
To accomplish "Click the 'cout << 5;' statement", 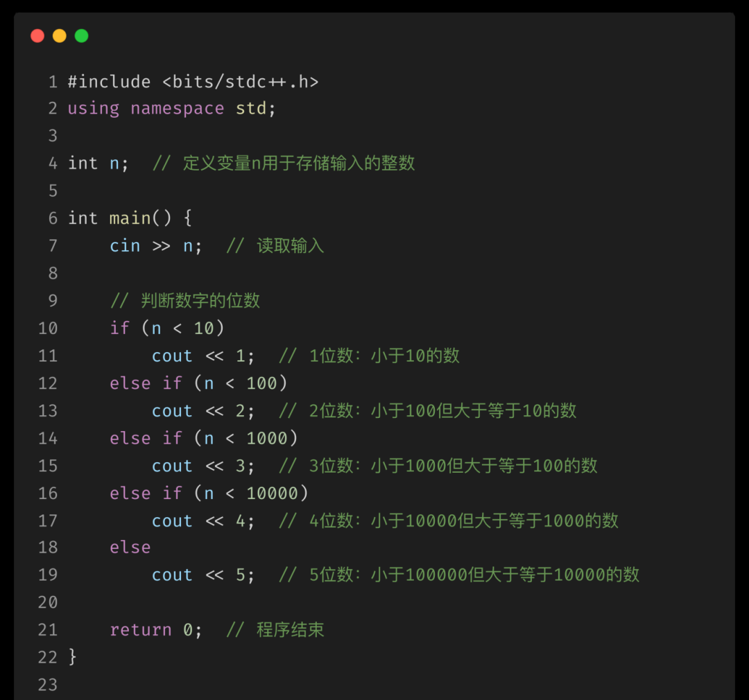I will 203,575.
